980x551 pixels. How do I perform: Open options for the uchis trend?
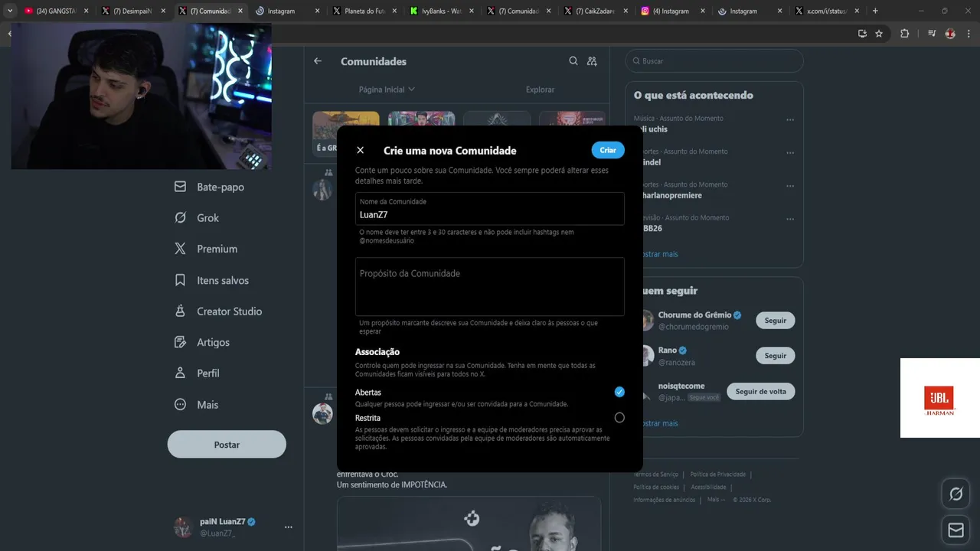coord(790,119)
